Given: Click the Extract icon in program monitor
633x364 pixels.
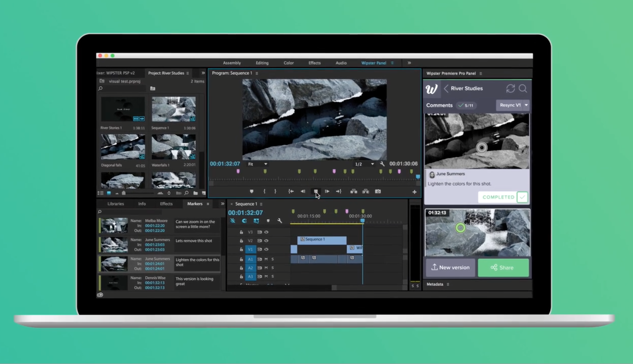Looking at the screenshot, I should (365, 191).
